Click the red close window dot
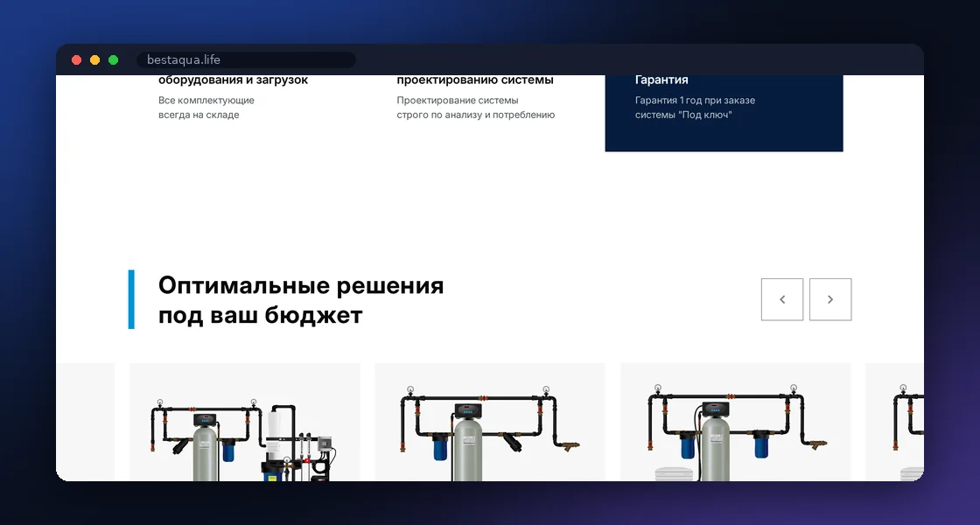980x525 pixels. (x=77, y=60)
